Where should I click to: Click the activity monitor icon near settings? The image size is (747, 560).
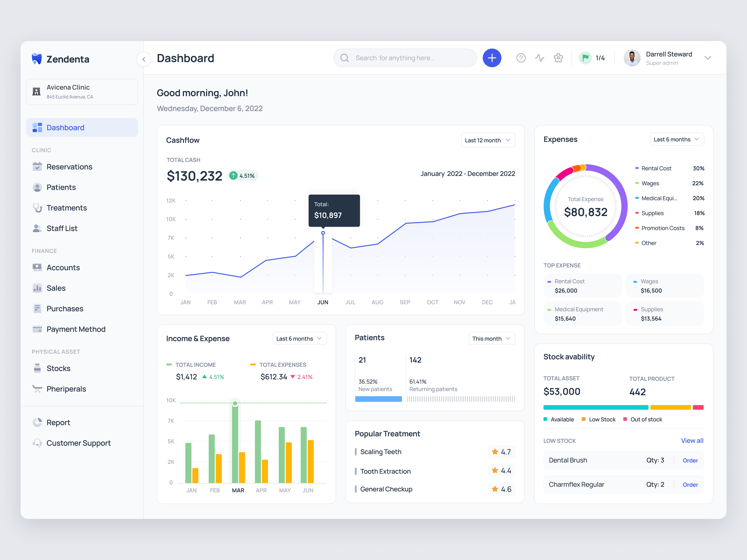click(540, 58)
